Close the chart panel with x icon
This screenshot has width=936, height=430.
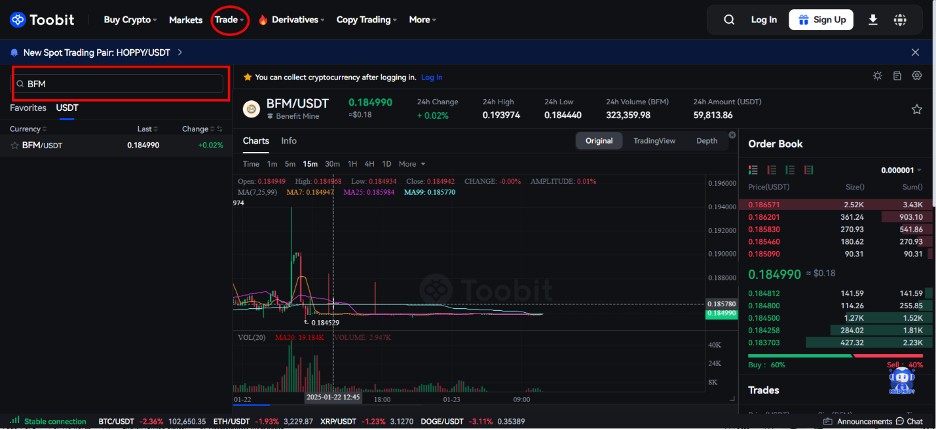pyautogui.click(x=732, y=135)
